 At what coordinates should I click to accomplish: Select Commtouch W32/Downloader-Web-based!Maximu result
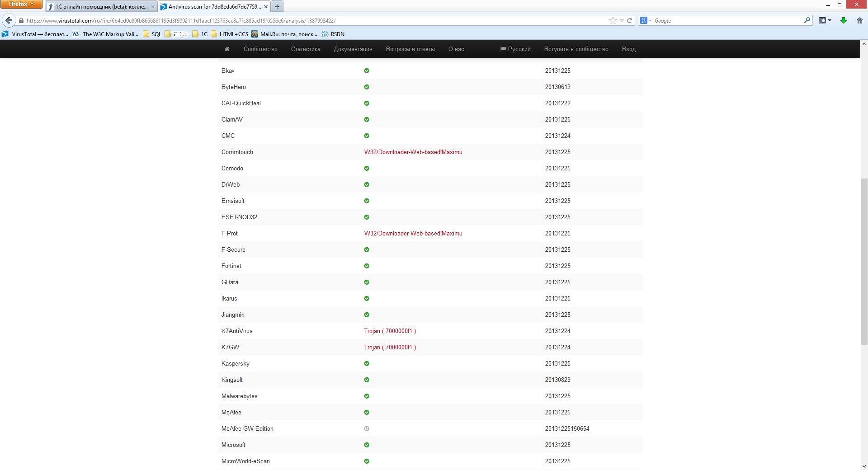tap(413, 152)
